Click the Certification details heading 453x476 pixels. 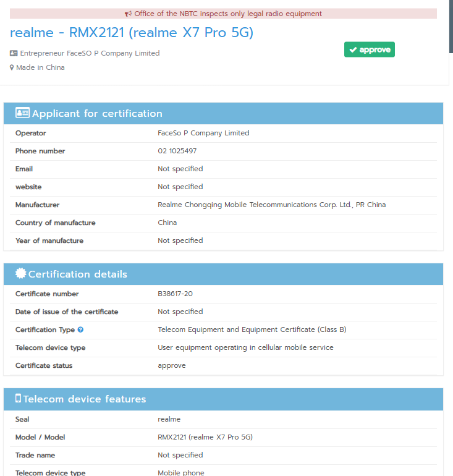pyautogui.click(x=78, y=274)
